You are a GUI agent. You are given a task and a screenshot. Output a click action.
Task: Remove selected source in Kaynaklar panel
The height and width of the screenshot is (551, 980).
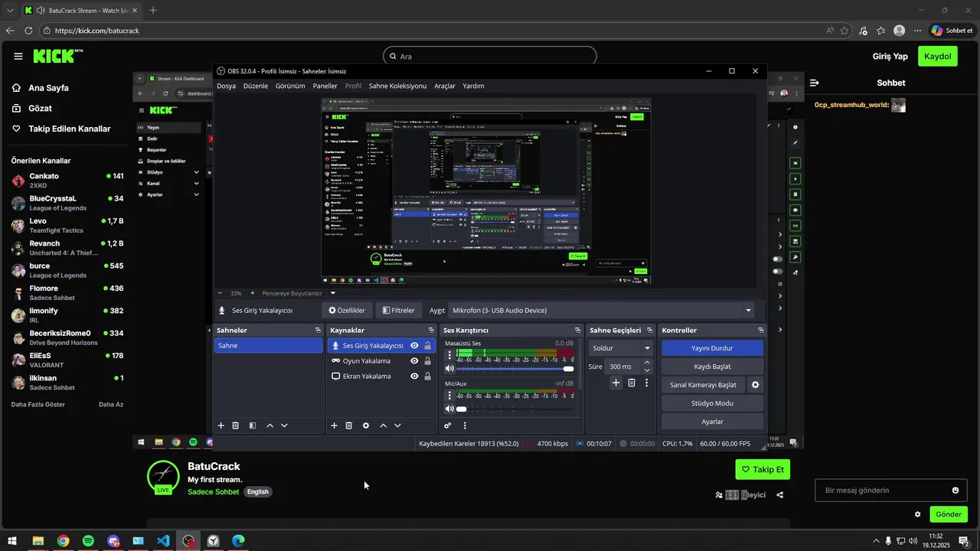pos(348,425)
